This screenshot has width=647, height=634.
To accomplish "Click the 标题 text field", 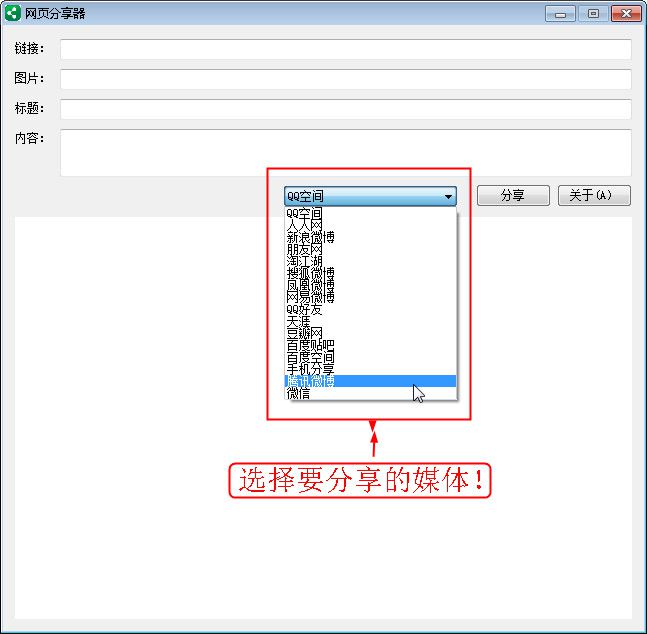I will (346, 109).
